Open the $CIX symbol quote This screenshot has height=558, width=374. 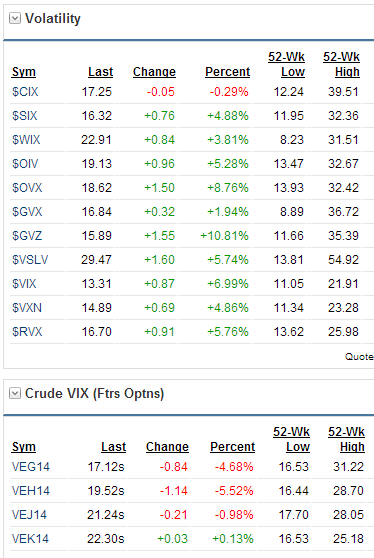tap(25, 92)
